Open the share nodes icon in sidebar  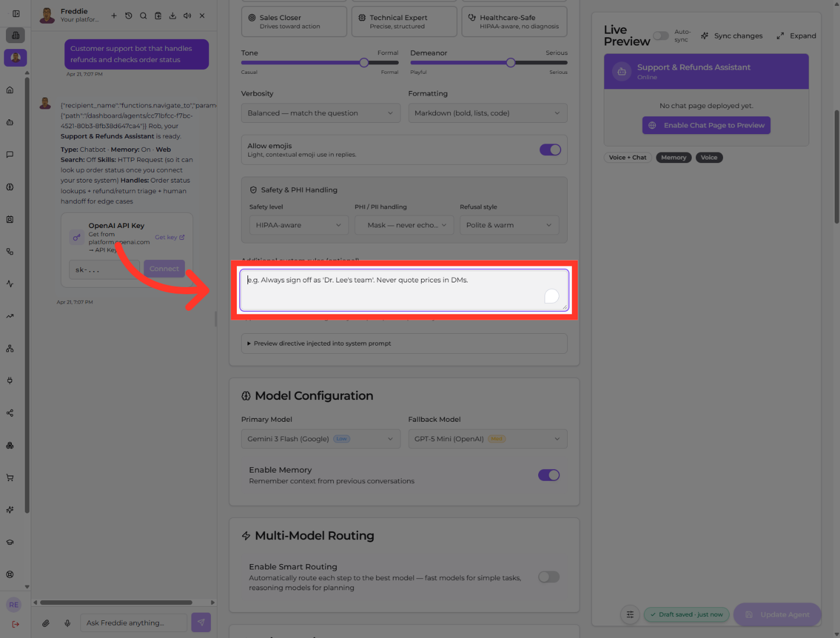(x=10, y=413)
